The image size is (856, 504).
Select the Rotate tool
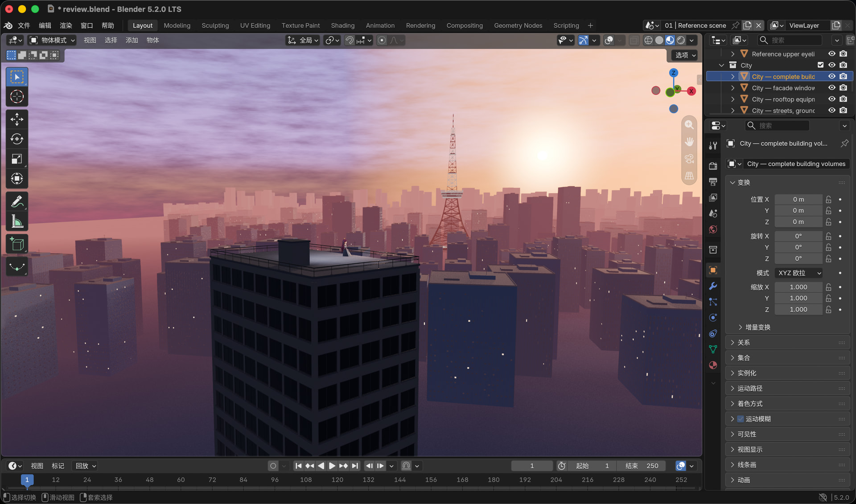(x=17, y=139)
